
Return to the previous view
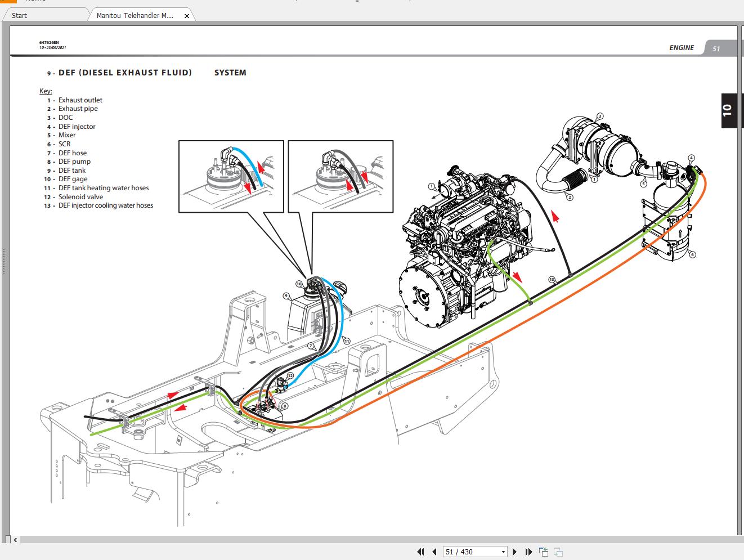click(543, 552)
